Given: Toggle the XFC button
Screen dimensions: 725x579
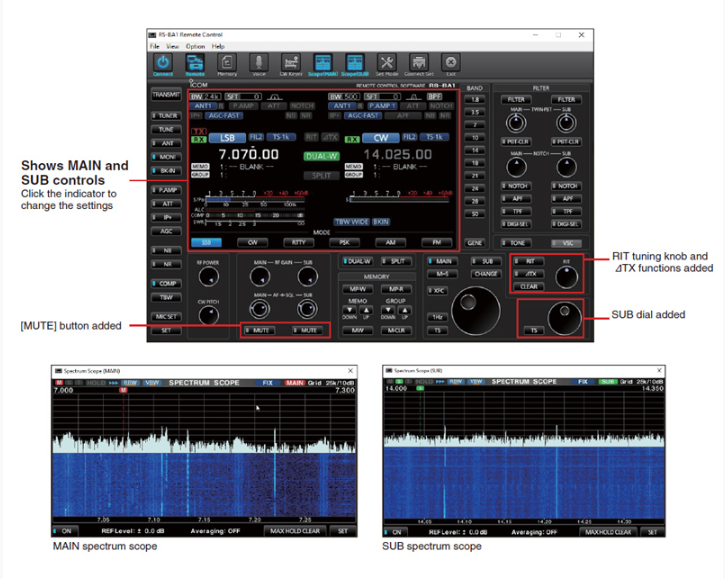Looking at the screenshot, I should click(x=437, y=290).
